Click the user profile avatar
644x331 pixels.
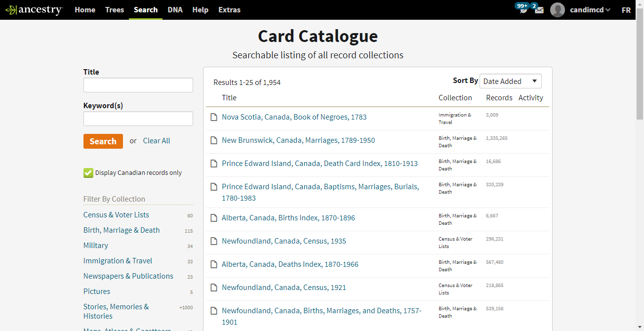[x=558, y=10]
